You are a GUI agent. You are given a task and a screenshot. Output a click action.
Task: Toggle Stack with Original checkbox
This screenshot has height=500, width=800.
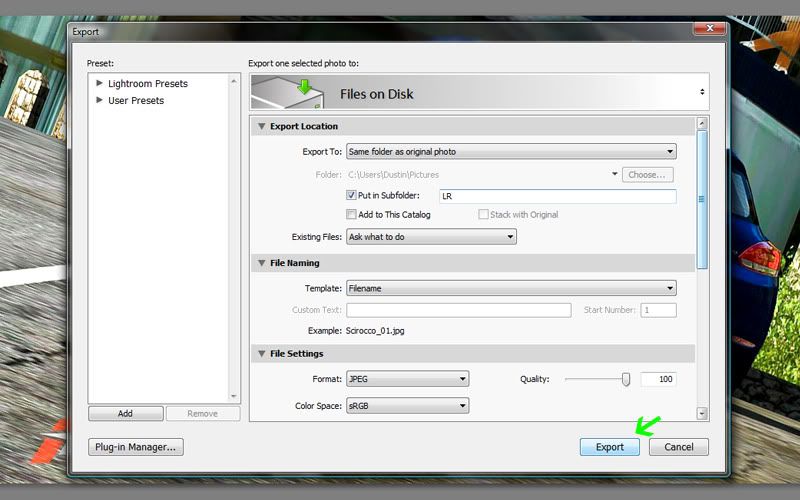(483, 214)
